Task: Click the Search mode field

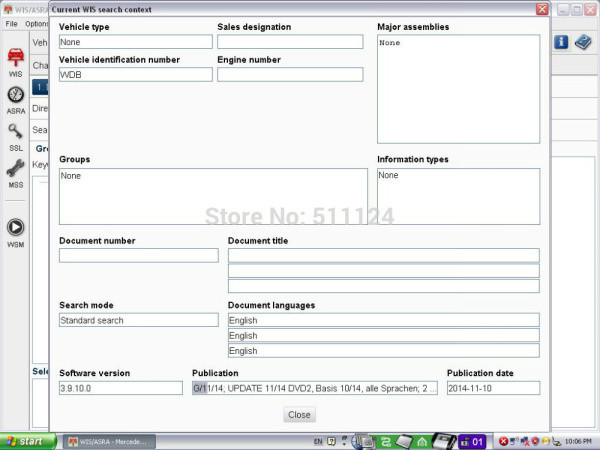Action: pos(139,320)
